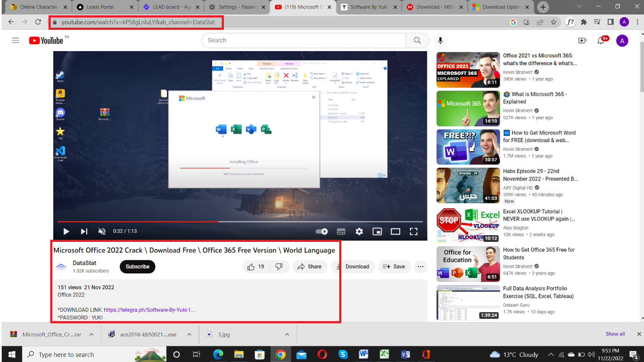
Task: Expand the YouTube guide hamburger menu
Action: [16, 40]
